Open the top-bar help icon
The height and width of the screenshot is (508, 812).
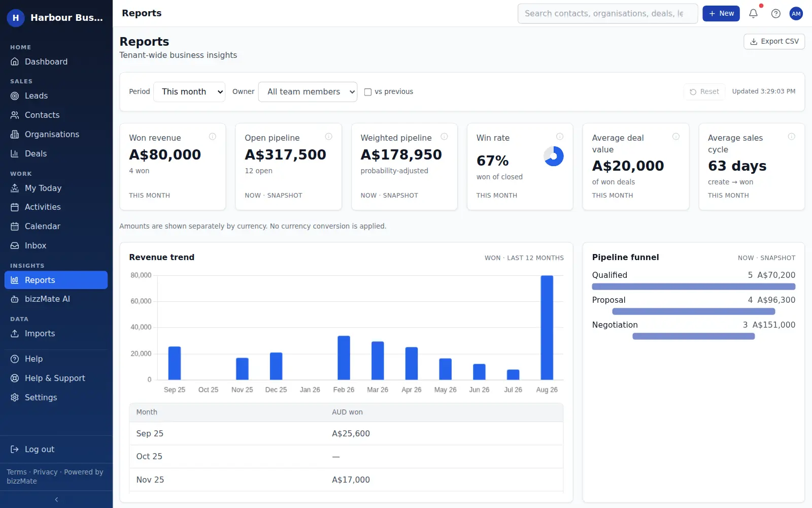775,14
